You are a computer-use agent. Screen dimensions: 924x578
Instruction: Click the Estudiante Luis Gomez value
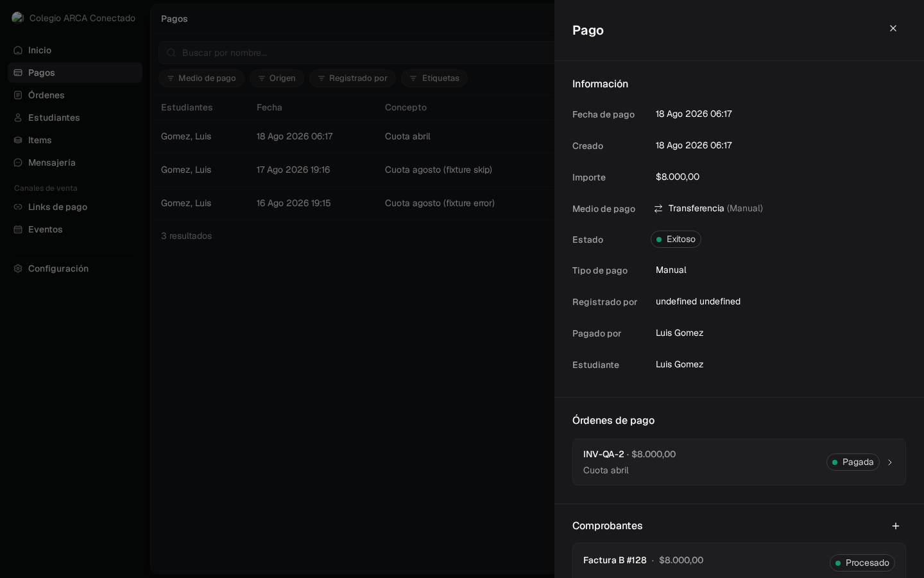tap(680, 364)
